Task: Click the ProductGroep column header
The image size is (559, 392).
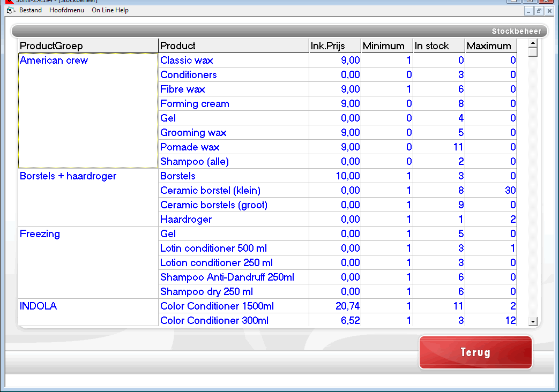Action: point(88,46)
